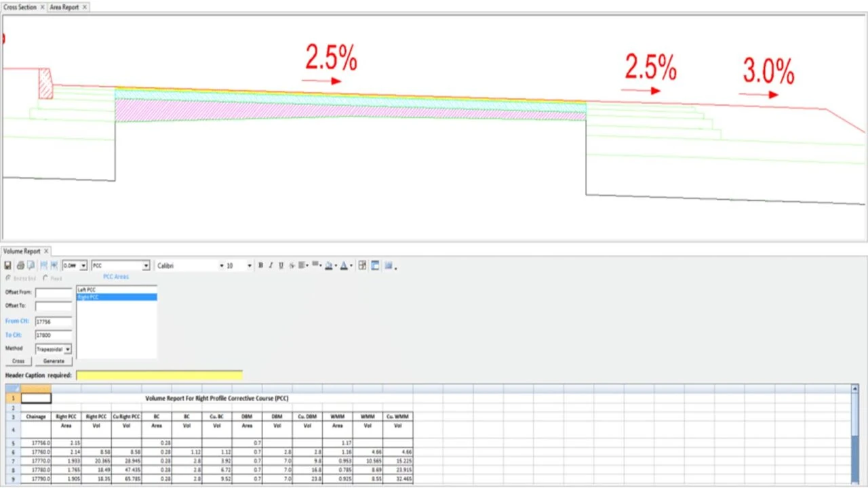Select row header 6
This screenshot has height=488, width=868.
pos(13,451)
